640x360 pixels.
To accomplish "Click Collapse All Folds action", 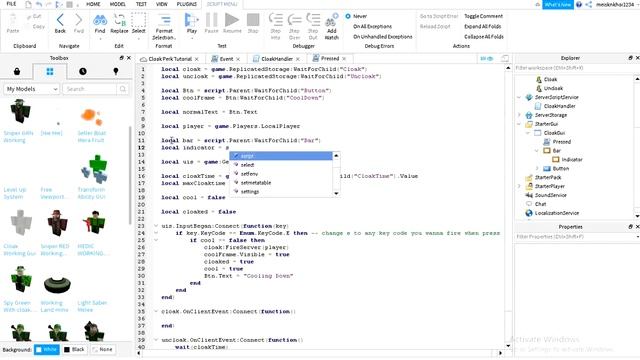I will click(x=484, y=36).
